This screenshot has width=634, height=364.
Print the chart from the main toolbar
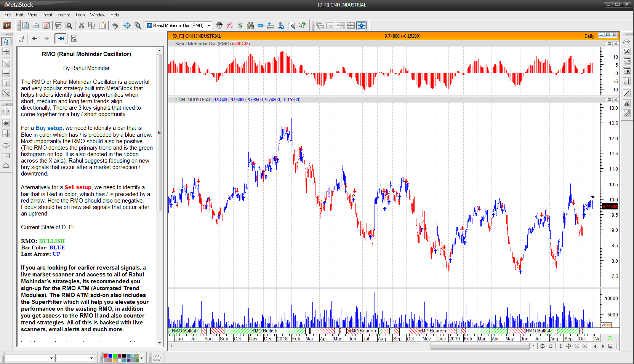click(59, 26)
